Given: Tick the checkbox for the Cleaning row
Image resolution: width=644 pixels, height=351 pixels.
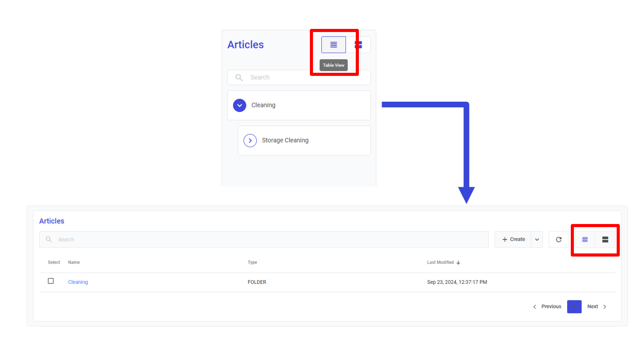Looking at the screenshot, I should [51, 281].
